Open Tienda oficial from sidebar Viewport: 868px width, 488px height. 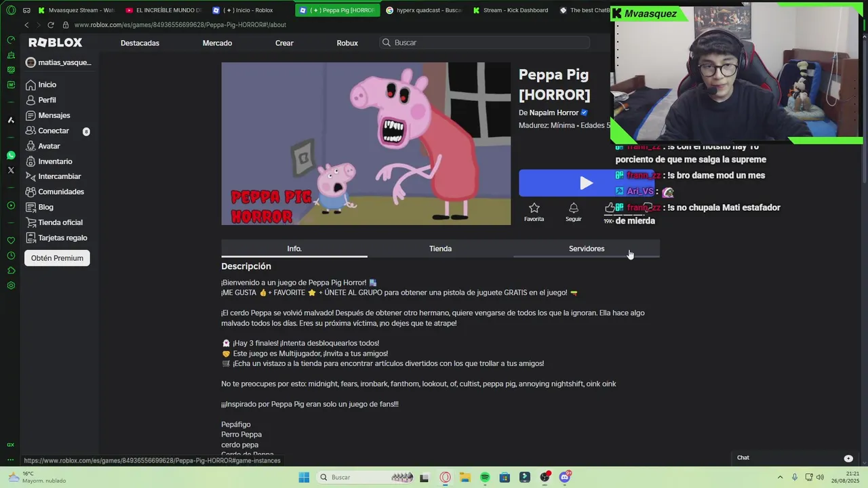[54, 222]
